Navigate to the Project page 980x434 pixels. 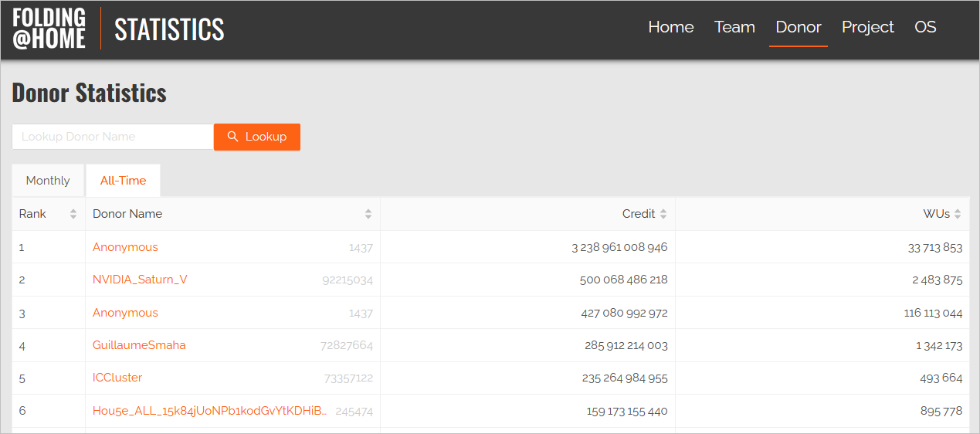[867, 27]
